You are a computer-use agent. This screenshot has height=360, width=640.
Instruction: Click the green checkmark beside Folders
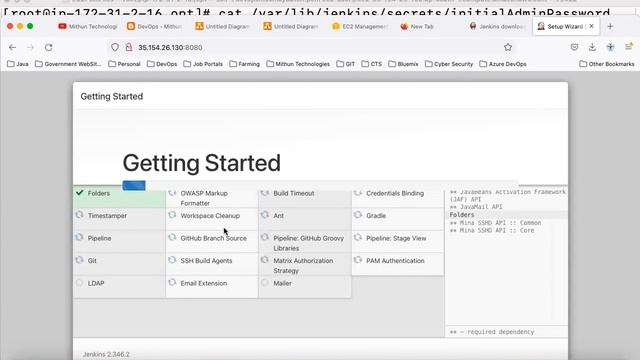pos(80,193)
